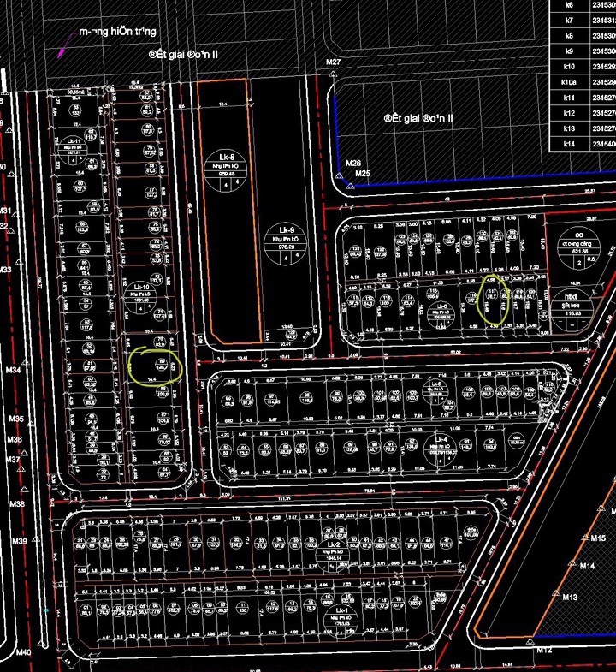Select the M34 point on left edge
Viewport: 616px width, 672px height.
click(14, 371)
